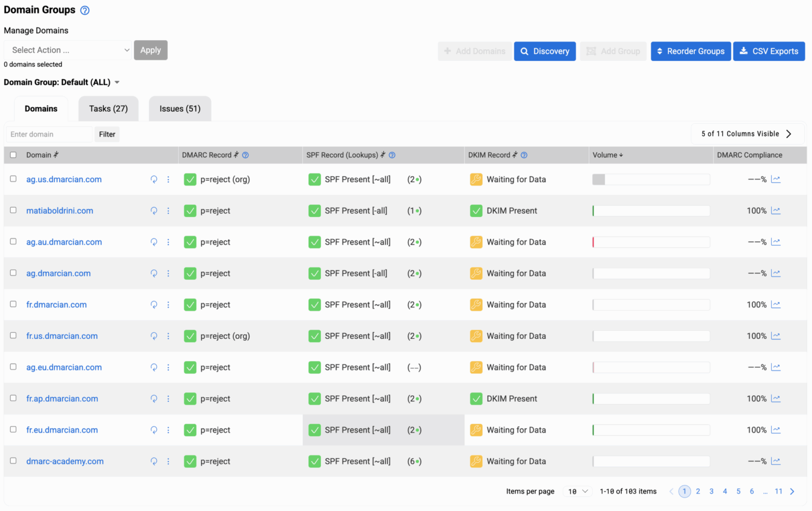Image resolution: width=812 pixels, height=511 pixels.
Task: Click the DMARC Record column help icon
Action: click(x=245, y=155)
